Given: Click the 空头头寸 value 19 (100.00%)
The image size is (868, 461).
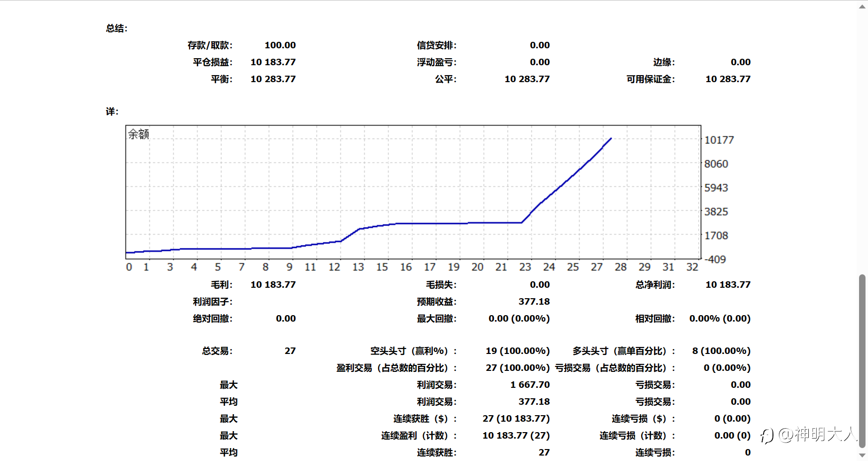Looking at the screenshot, I should coord(518,351).
